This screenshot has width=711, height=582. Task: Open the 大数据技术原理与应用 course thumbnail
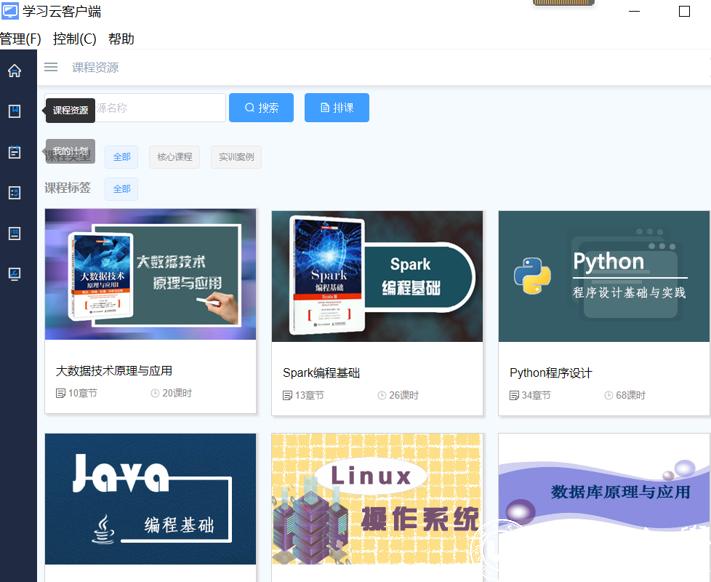tap(150, 275)
